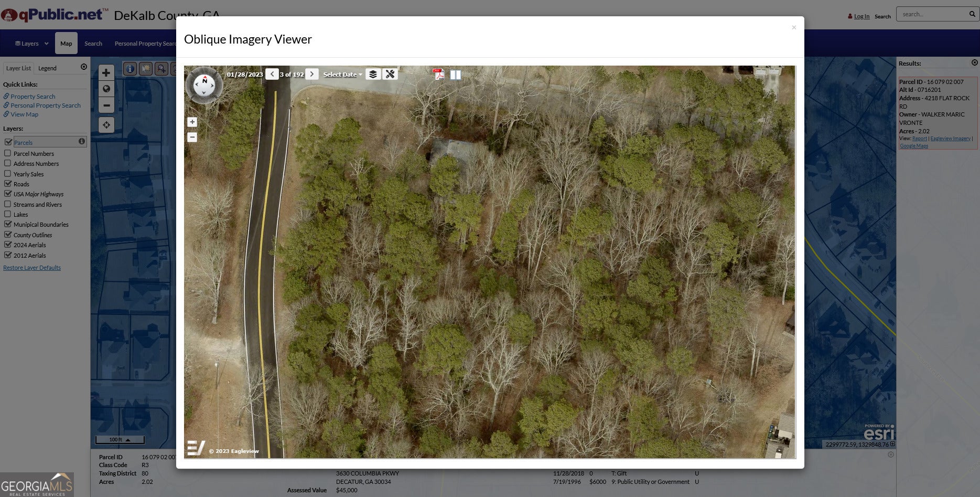980x497 pixels.
Task: Click the top-right search input field
Action: 932,14
